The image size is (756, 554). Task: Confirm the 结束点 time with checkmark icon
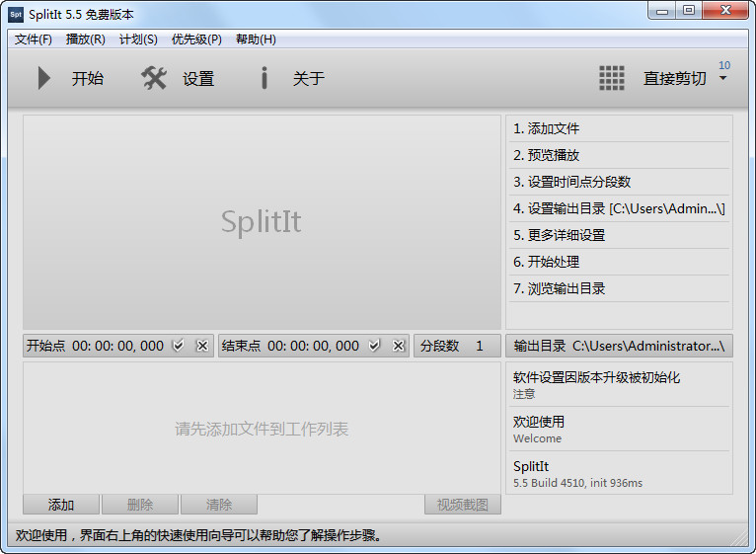point(374,346)
